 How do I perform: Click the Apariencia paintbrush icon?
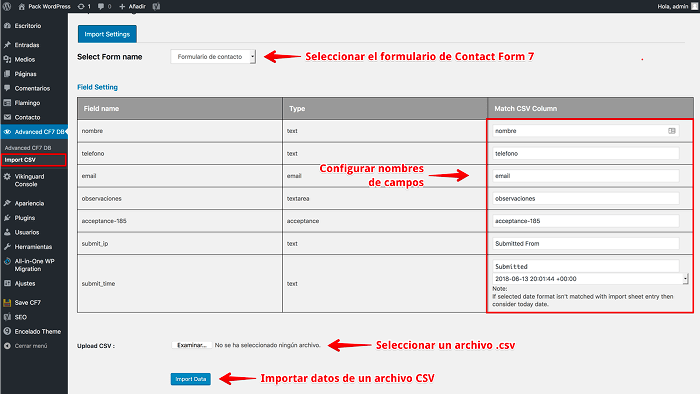[7, 203]
